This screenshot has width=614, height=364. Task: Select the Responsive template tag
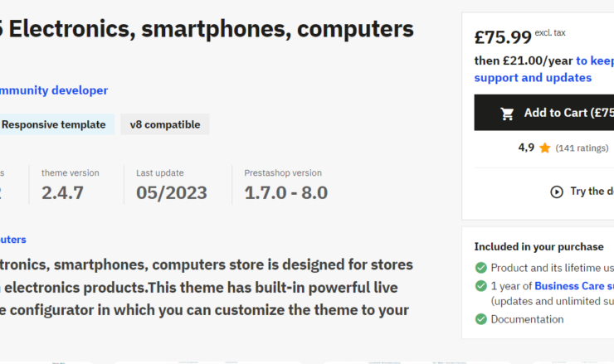tap(53, 124)
